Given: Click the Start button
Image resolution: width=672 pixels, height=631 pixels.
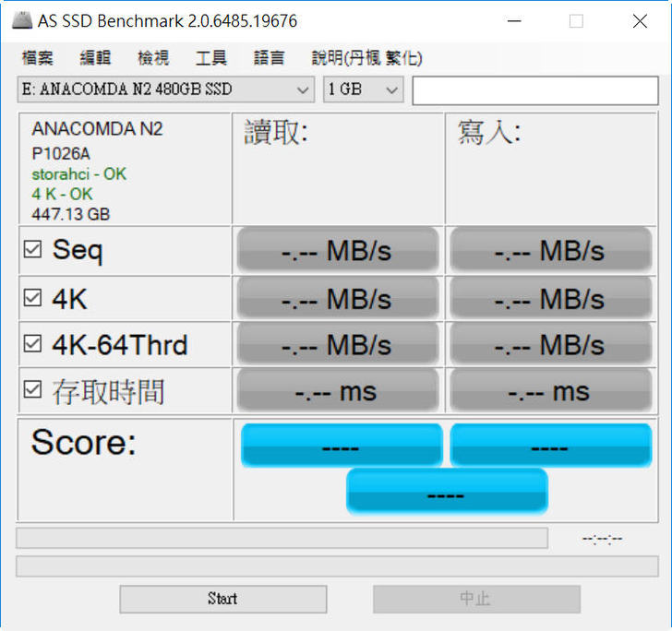Looking at the screenshot, I should [x=223, y=599].
